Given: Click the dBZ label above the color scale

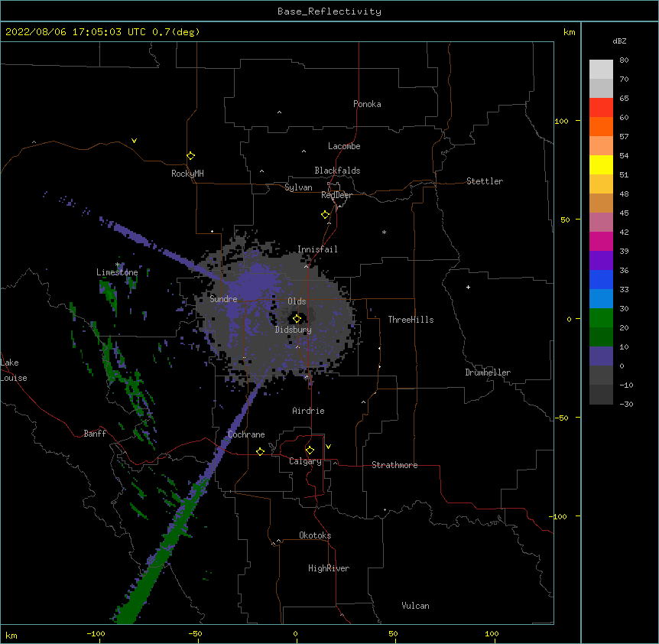Looking at the screenshot, I should coord(619,41).
